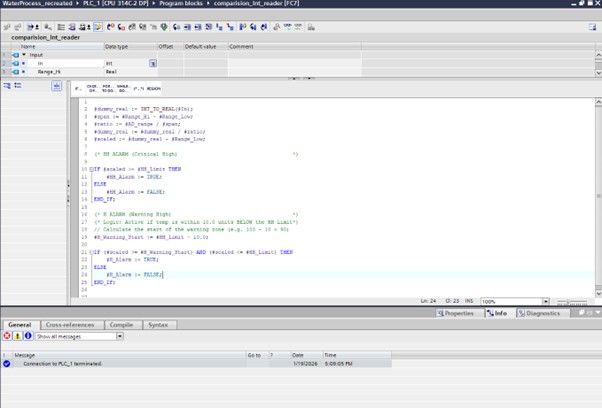This screenshot has height=408, width=602.
Task: Toggle the information messages filter icon
Action: point(27,336)
